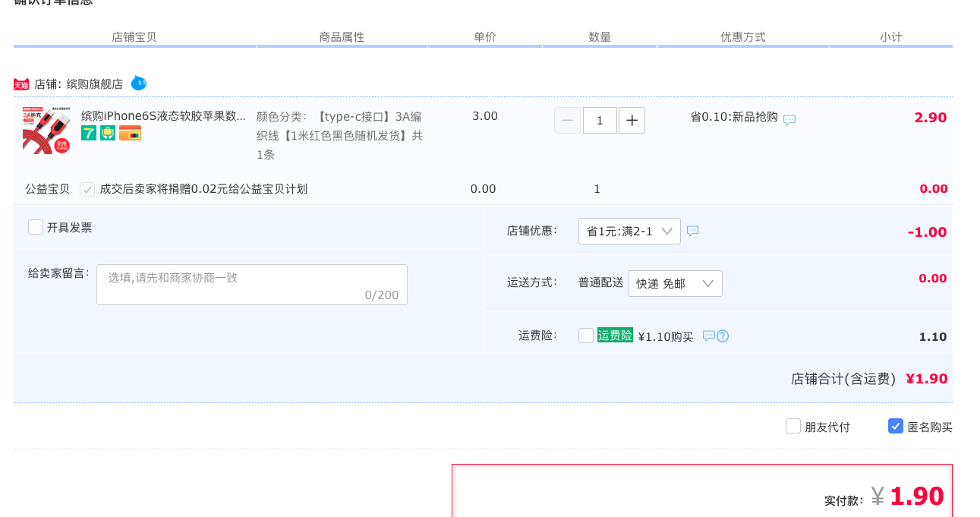Click the ¥1.10购买 insurance text
Screen dimensions: 980x517
(666, 336)
